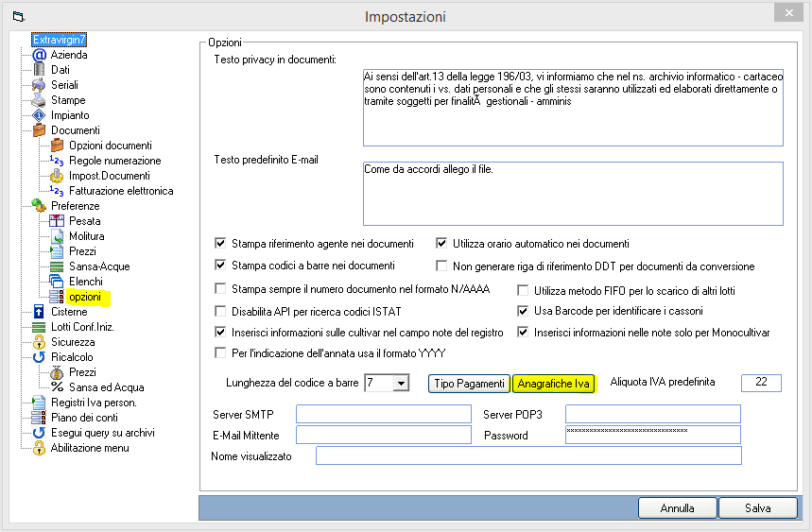Open Cisterne label in tree
Image resolution: width=812 pixels, height=532 pixels.
point(69,312)
